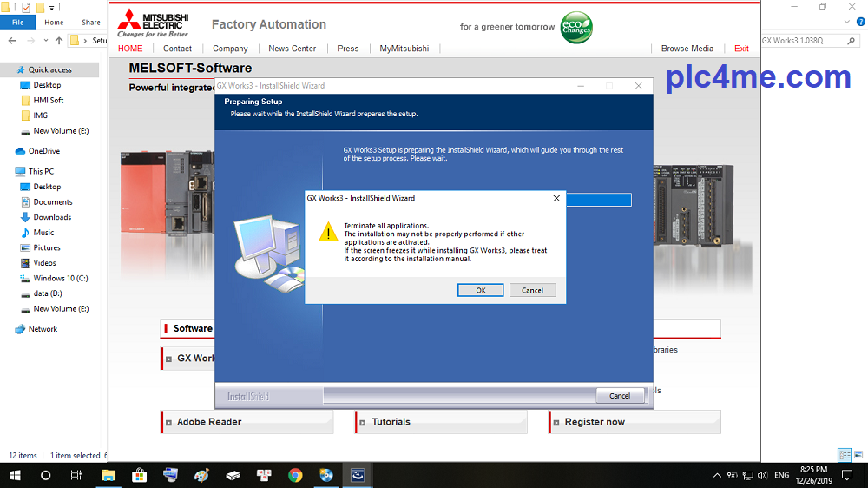Open File Explorer in the taskbar
This screenshot has width=868, height=488.
pyautogui.click(x=108, y=475)
